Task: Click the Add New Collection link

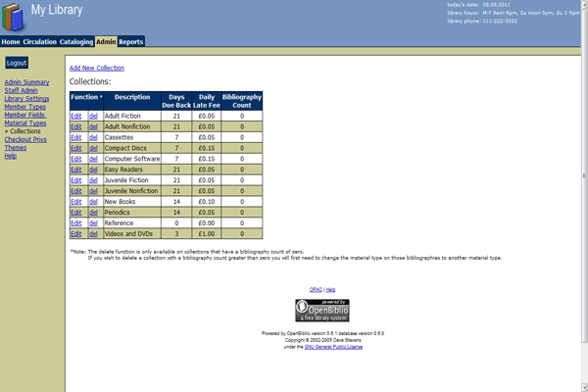Action: click(x=97, y=68)
